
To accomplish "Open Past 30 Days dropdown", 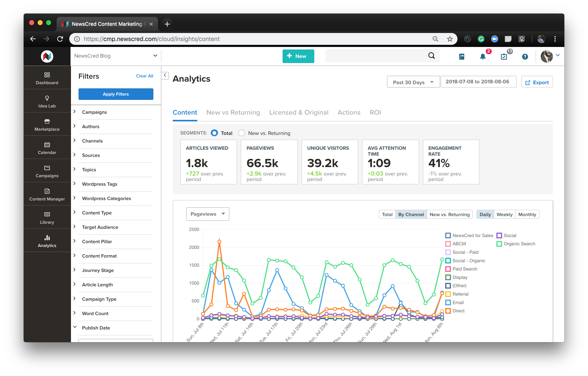I will [413, 82].
